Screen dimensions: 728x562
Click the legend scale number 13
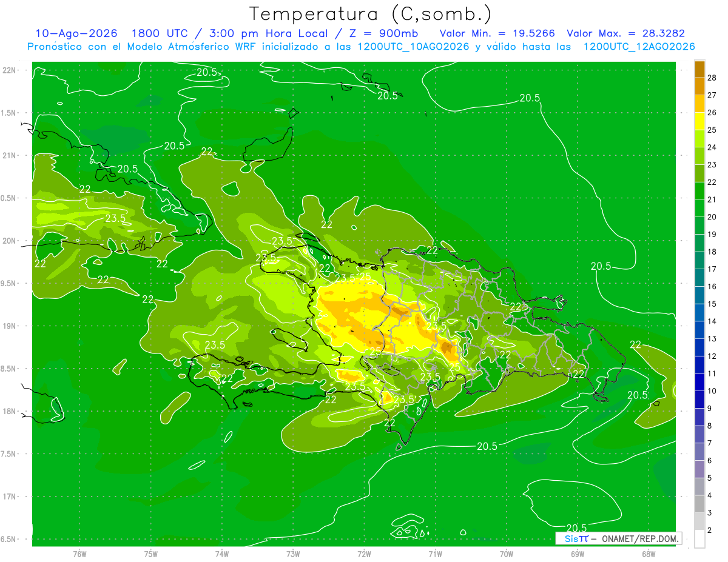coord(712,339)
